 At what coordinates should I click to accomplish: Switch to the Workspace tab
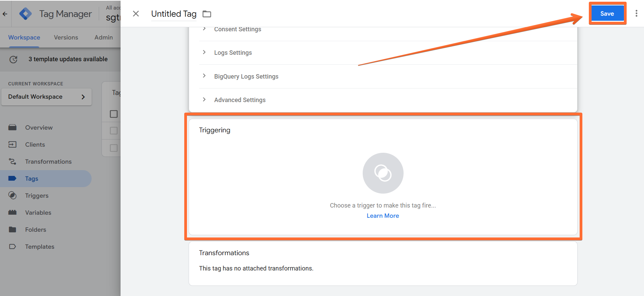24,37
